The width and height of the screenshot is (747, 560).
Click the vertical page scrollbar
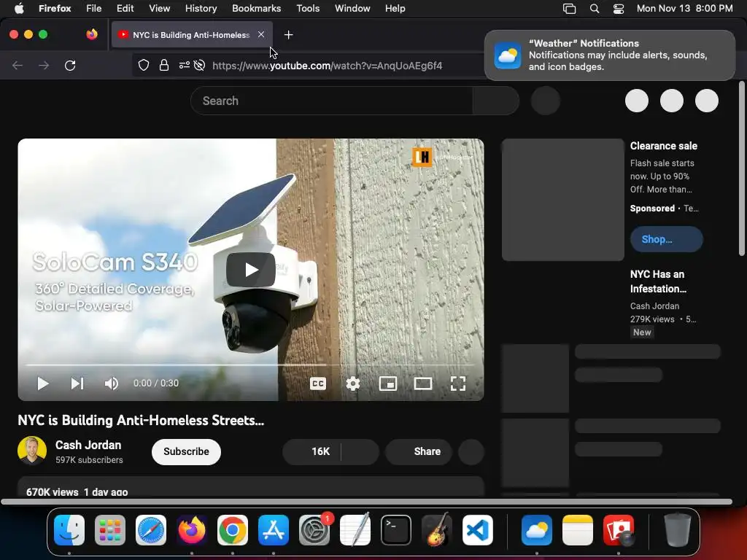point(742,169)
